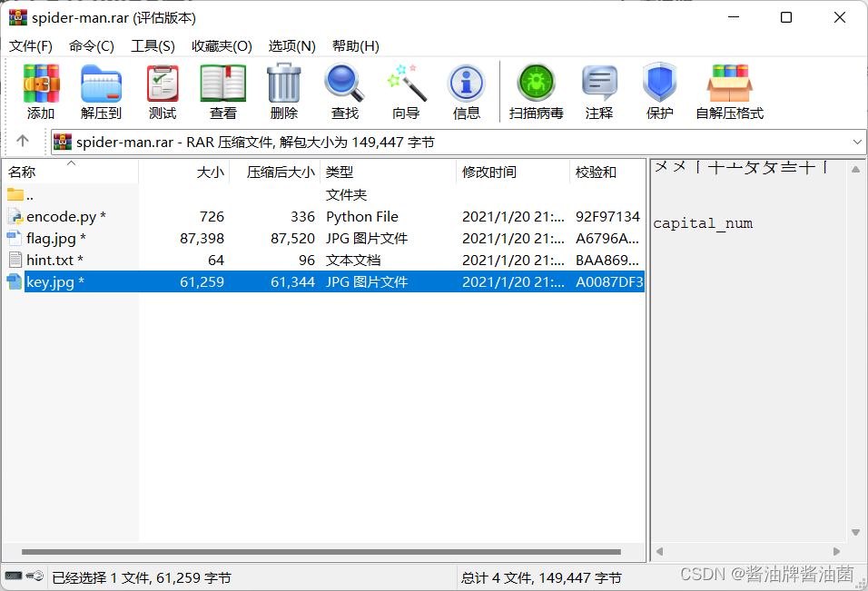Click the up-level arrow above the file list
The width and height of the screenshot is (868, 591).
24,141
